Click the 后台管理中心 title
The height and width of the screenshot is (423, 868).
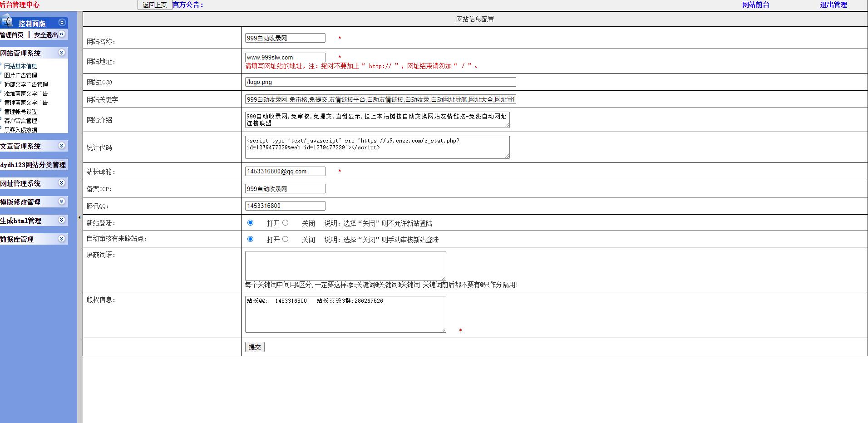click(x=20, y=5)
